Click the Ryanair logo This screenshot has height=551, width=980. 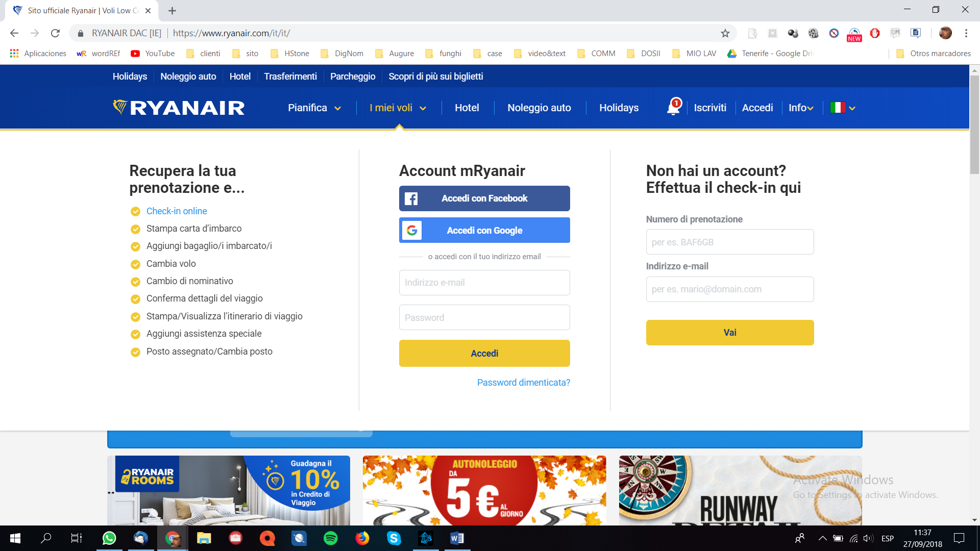[179, 108]
